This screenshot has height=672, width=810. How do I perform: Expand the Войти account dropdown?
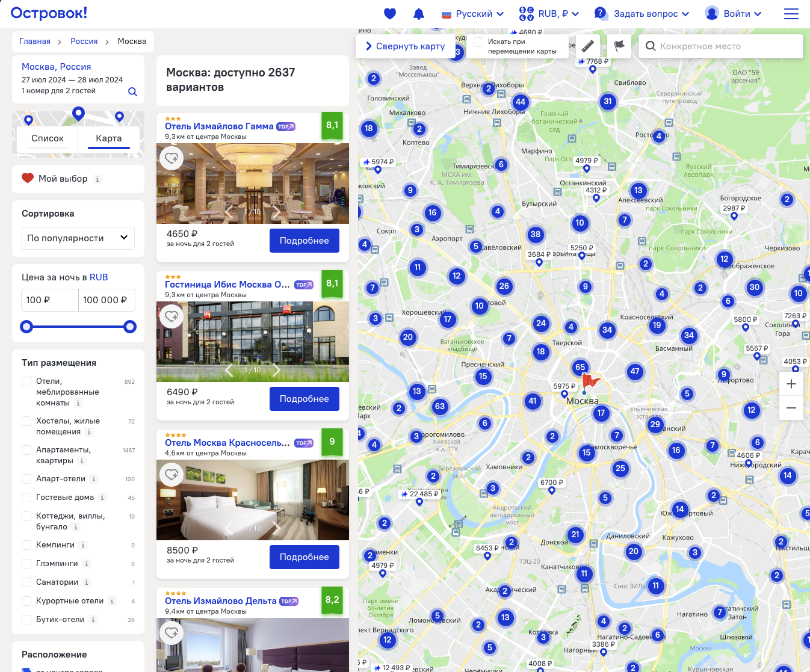click(734, 14)
